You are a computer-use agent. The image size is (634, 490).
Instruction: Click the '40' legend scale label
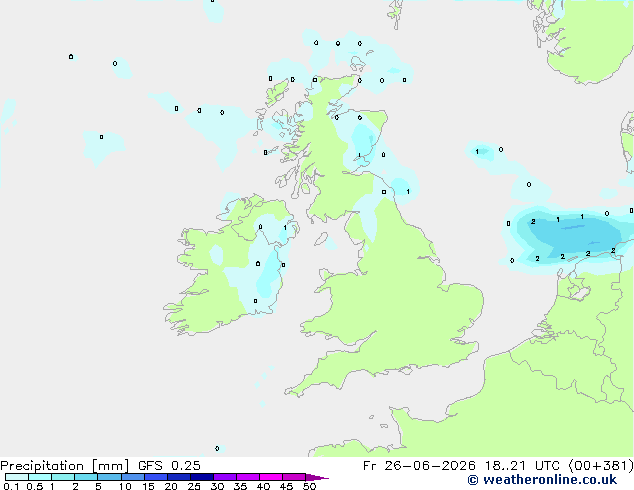[263, 486]
